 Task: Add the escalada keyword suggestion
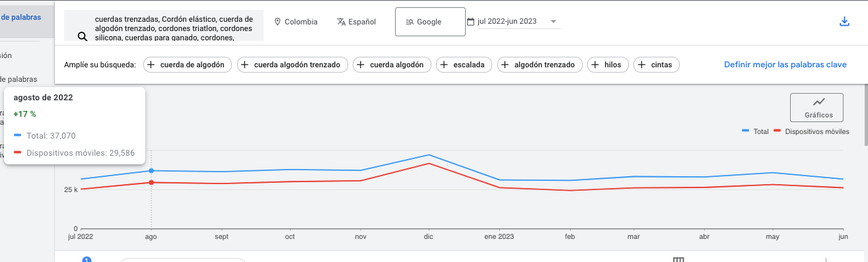click(x=463, y=65)
